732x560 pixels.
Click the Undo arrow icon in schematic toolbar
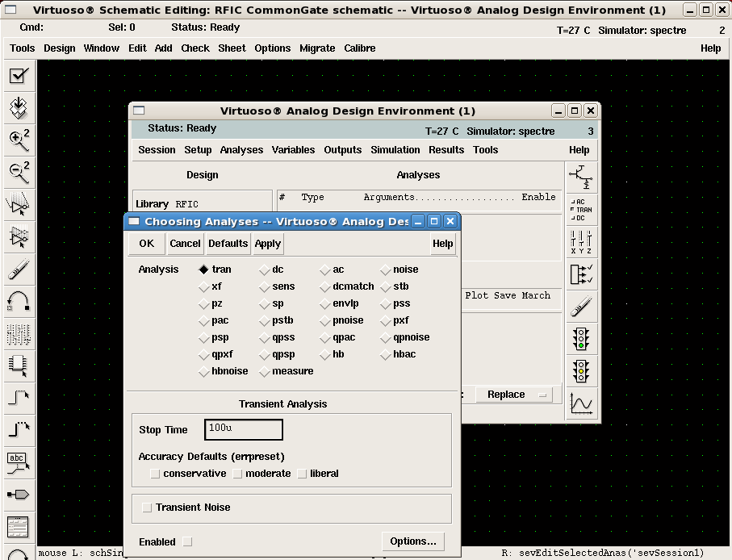tap(19, 302)
